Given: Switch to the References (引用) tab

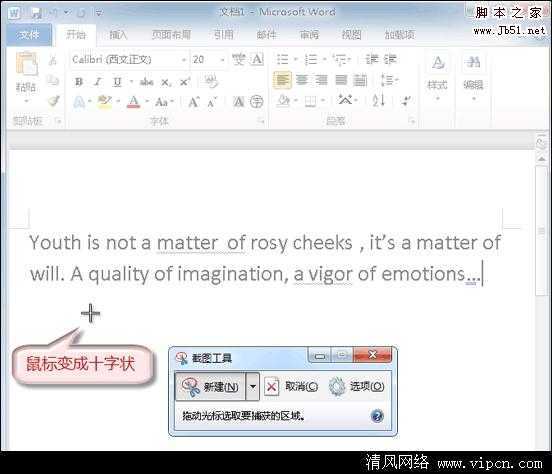Looking at the screenshot, I should click(x=224, y=35).
